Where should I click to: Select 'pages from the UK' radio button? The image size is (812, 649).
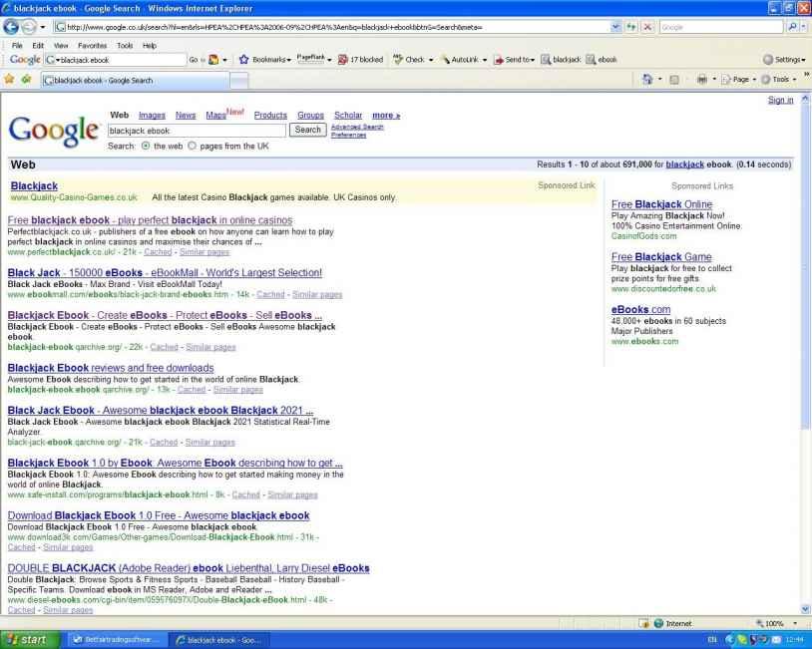coord(195,146)
